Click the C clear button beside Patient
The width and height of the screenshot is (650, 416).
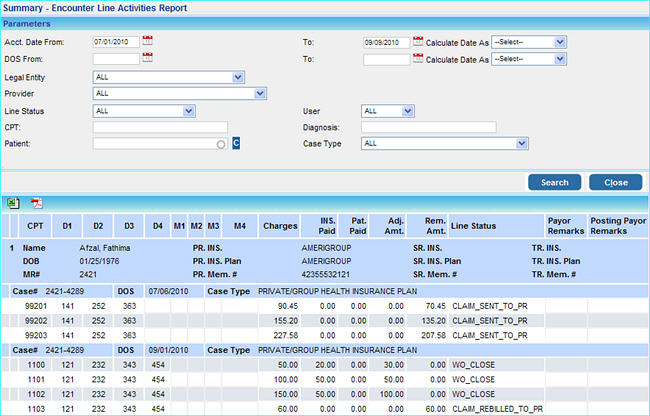click(x=237, y=144)
